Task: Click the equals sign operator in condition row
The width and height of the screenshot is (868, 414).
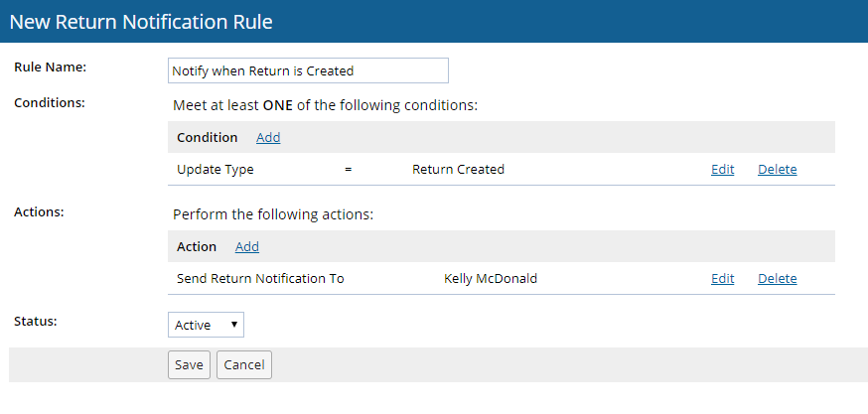Action: 349,170
